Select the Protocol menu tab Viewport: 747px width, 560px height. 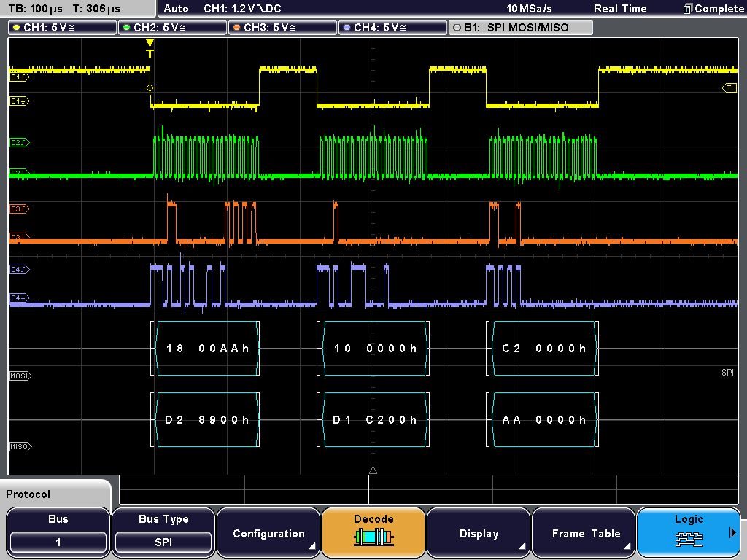[29, 494]
